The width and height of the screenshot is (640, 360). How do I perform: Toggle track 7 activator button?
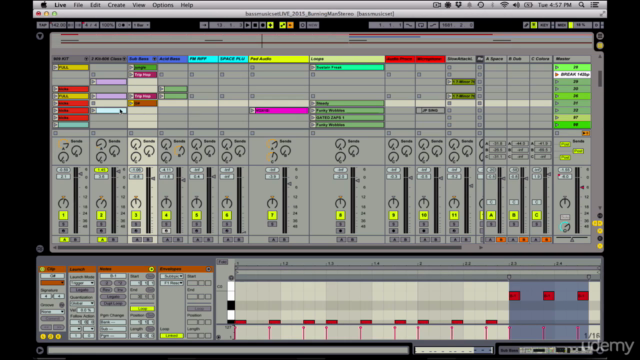tap(272, 215)
